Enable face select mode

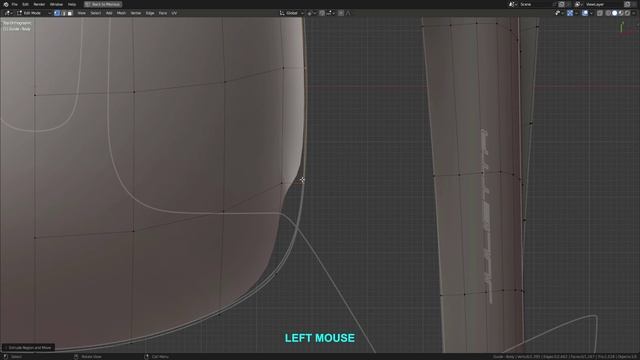70,13
